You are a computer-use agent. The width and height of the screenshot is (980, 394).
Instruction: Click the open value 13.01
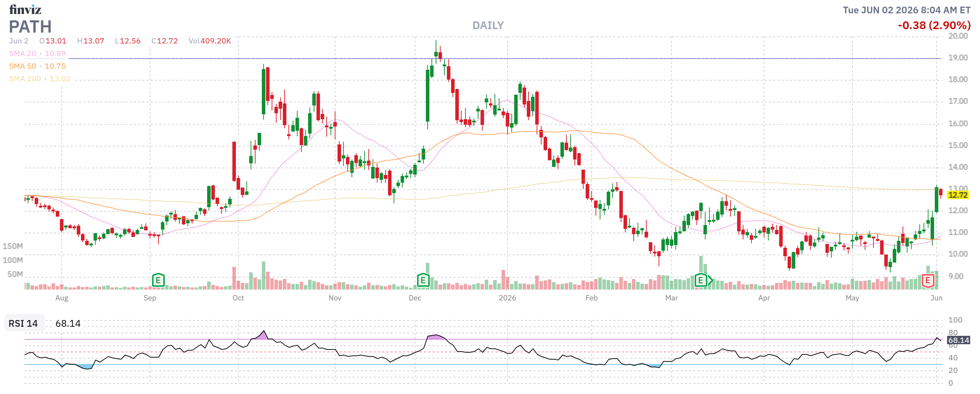point(56,41)
